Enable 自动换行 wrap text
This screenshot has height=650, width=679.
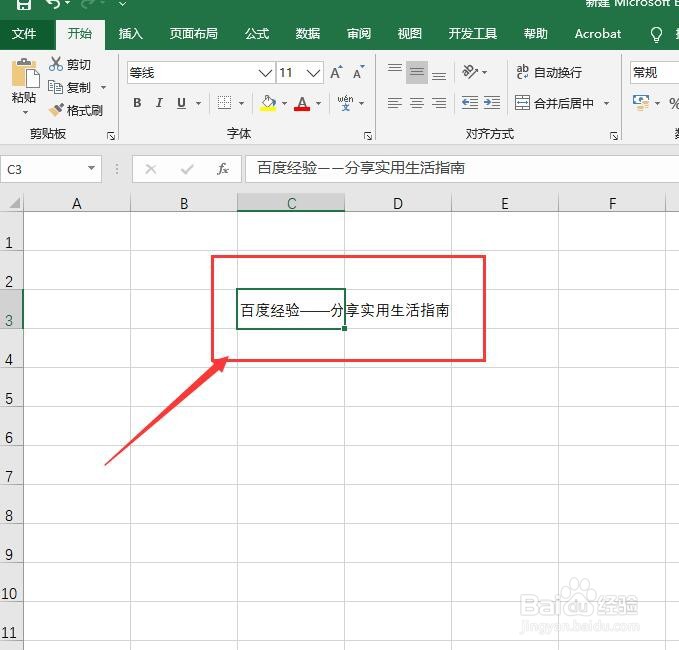[x=549, y=72]
